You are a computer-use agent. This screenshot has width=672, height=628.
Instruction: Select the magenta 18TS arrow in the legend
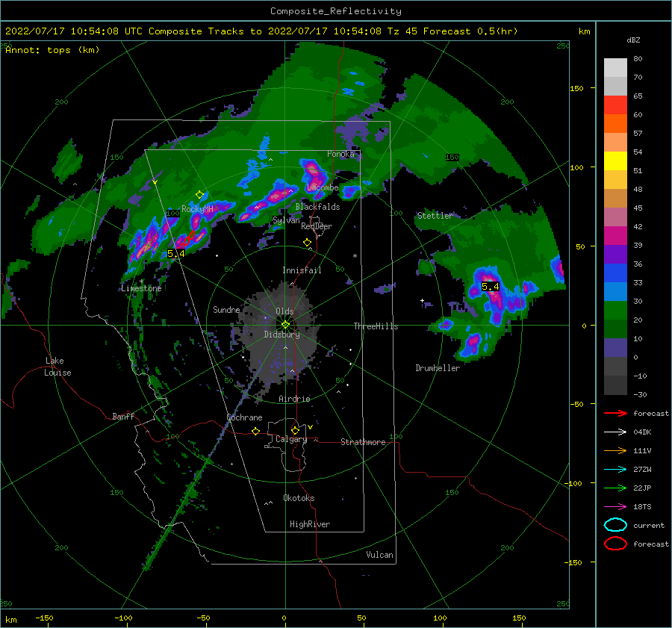(615, 507)
